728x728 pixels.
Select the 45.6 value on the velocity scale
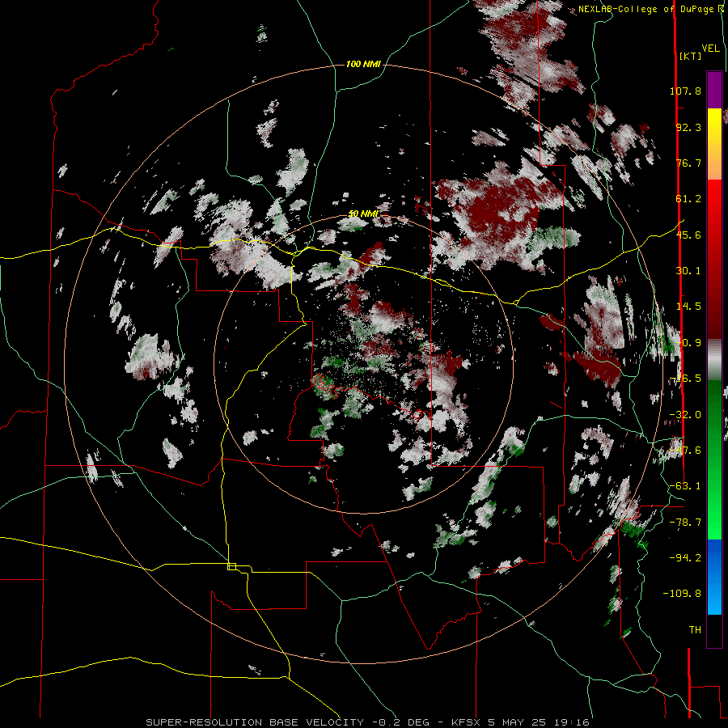click(x=688, y=235)
